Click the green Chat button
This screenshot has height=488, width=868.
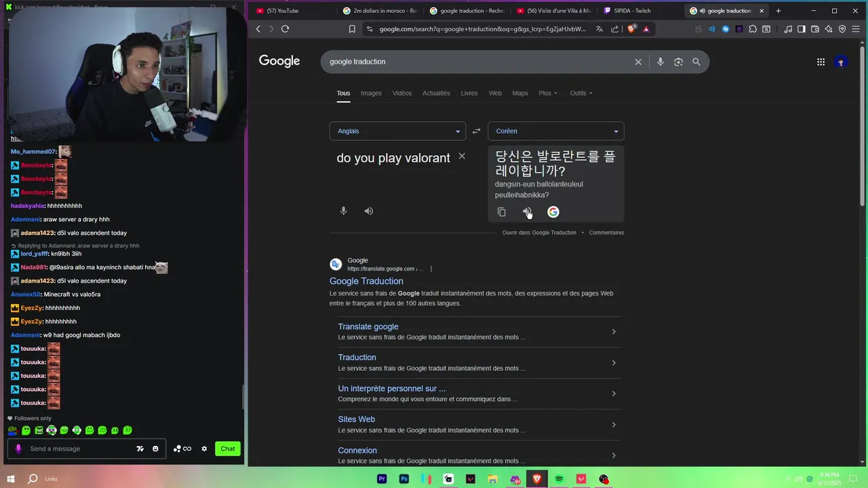coord(228,449)
